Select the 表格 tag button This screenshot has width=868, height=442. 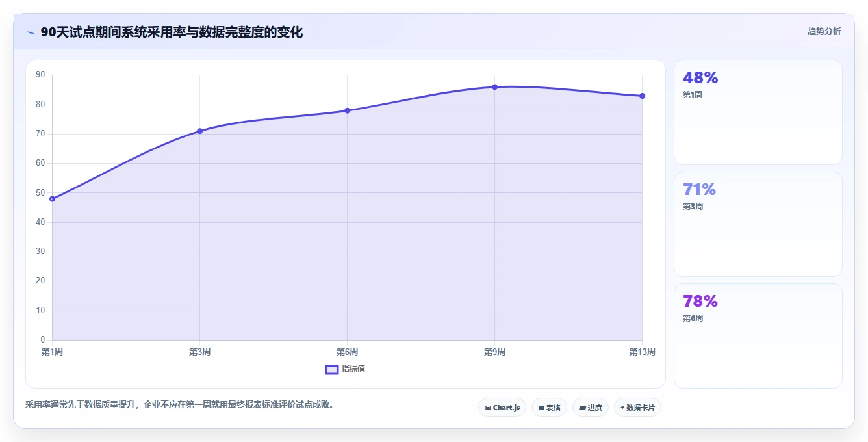click(549, 408)
